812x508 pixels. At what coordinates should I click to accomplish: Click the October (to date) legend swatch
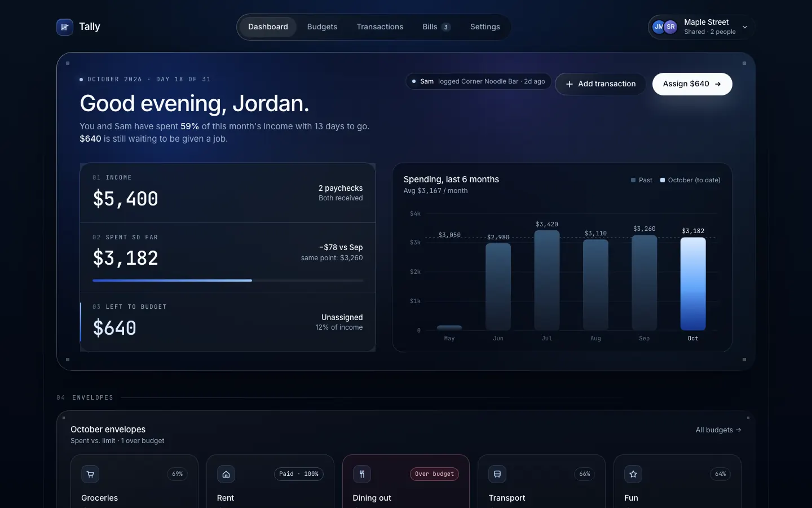pos(663,180)
